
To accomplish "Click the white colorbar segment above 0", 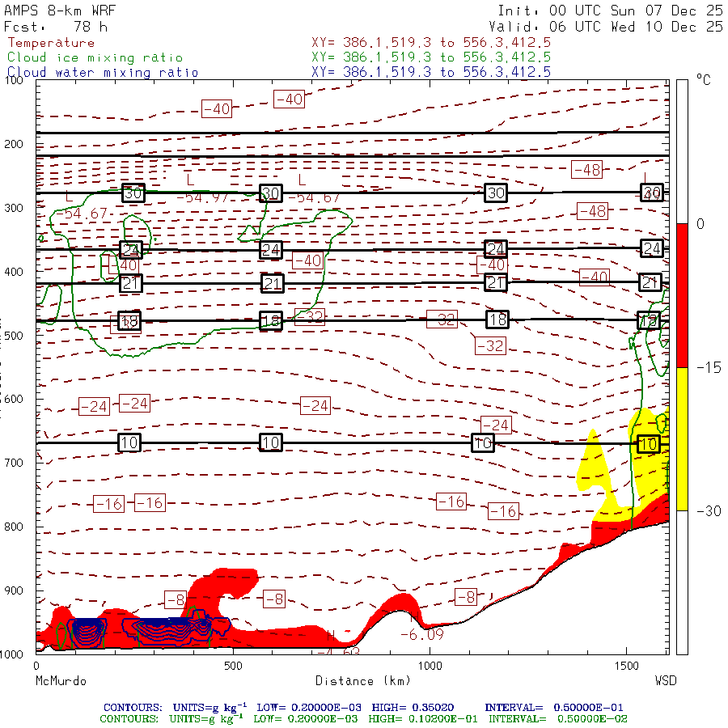I will pyautogui.click(x=682, y=152).
